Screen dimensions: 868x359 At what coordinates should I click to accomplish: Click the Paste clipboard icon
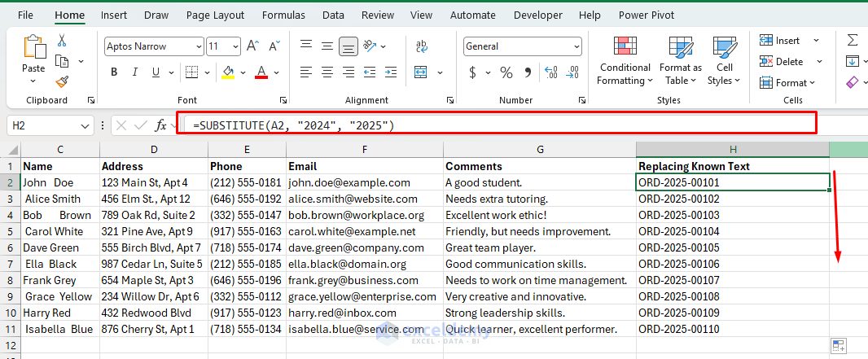pos(33,46)
